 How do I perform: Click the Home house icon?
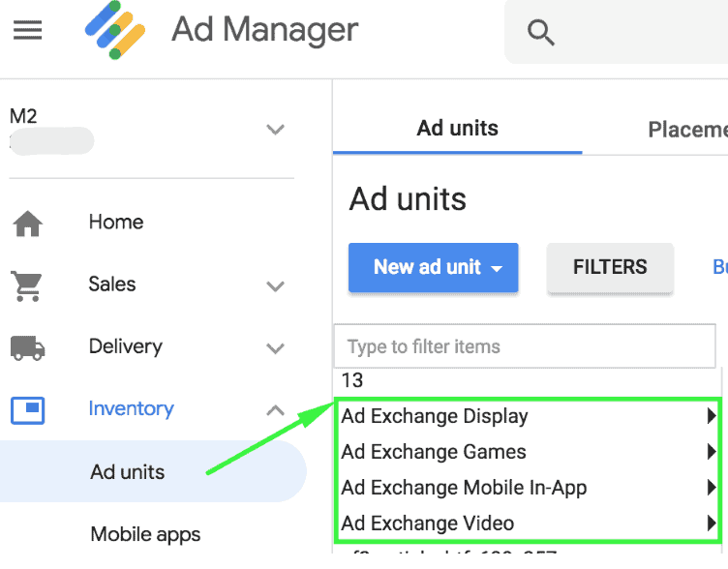click(x=27, y=224)
